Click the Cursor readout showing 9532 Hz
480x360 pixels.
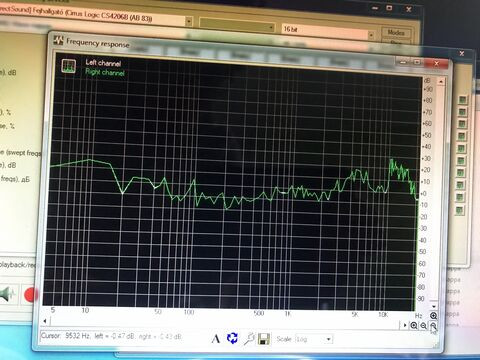tap(111, 336)
